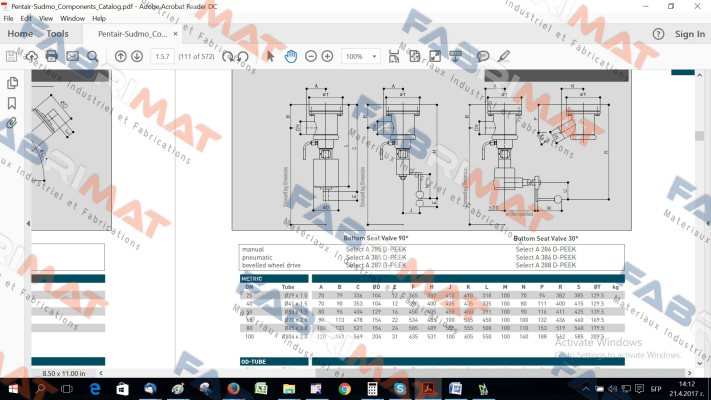Open Acrobat Help question mark icon
The image size is (711, 400).
(658, 34)
